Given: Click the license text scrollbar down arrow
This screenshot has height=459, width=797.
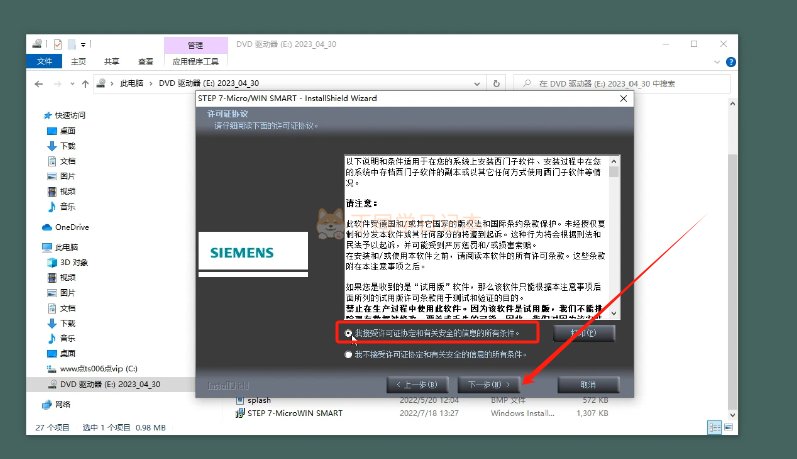Looking at the screenshot, I should point(614,314).
